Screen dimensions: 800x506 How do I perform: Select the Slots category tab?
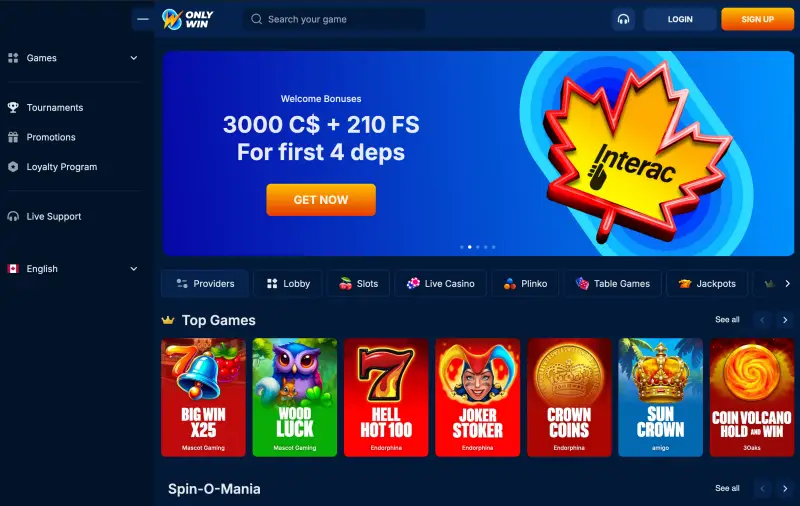click(358, 284)
